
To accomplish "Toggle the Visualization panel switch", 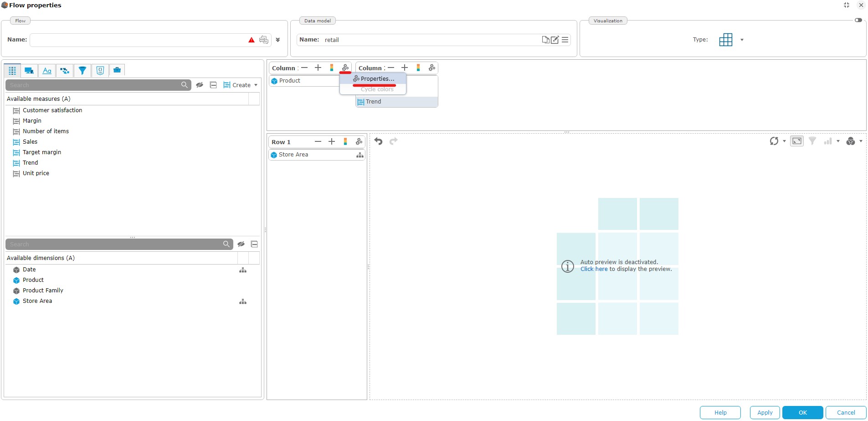I will click(858, 20).
